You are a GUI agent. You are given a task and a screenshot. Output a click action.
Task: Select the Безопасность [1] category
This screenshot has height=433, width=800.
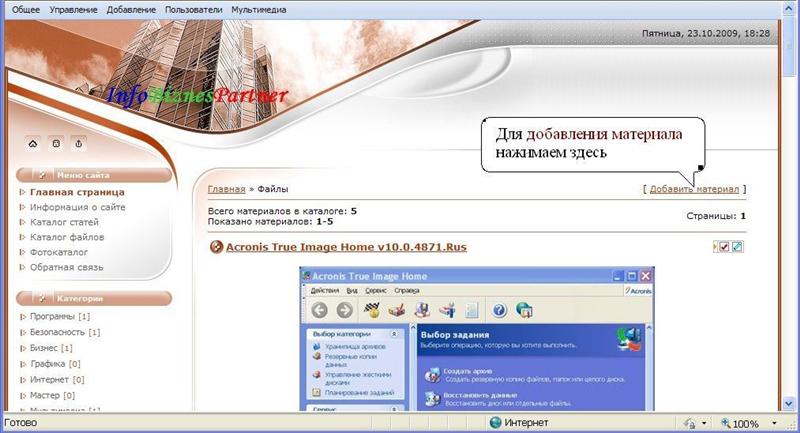(x=65, y=332)
